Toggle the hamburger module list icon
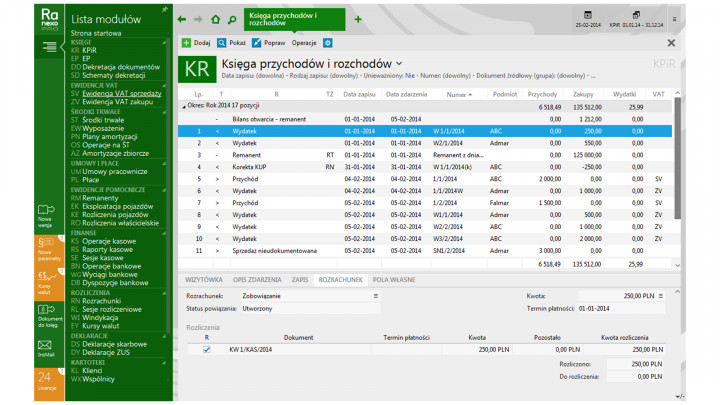This screenshot has height=405, width=720. [49, 46]
